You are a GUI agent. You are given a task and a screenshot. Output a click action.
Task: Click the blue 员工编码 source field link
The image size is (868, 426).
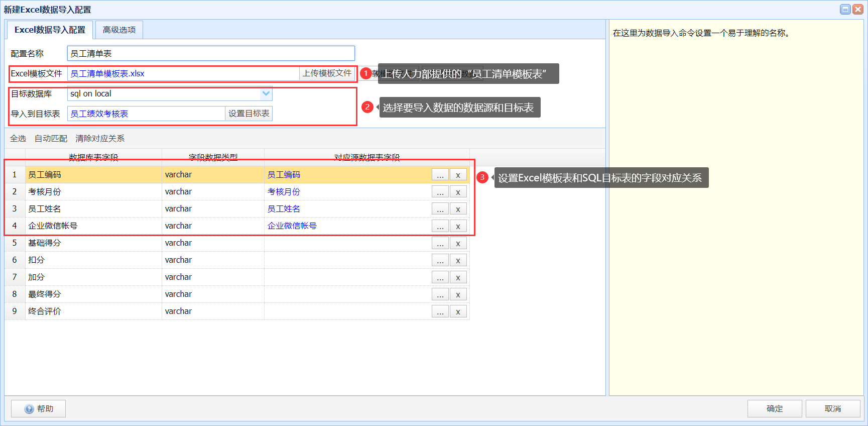tap(284, 175)
